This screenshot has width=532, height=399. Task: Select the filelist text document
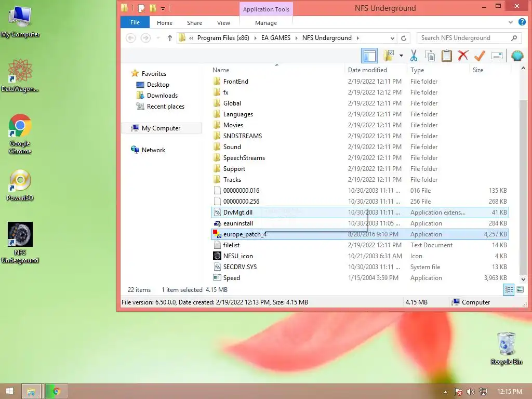pos(360,245)
